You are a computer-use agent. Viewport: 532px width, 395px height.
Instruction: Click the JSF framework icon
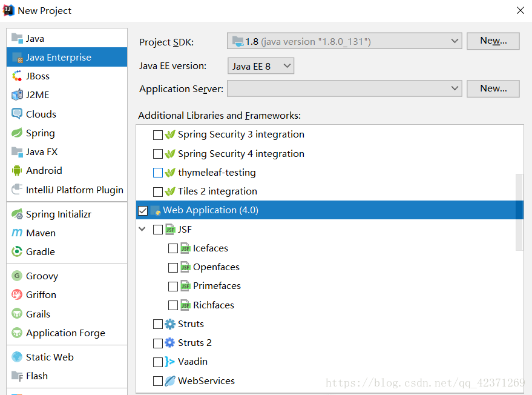pyautogui.click(x=170, y=229)
